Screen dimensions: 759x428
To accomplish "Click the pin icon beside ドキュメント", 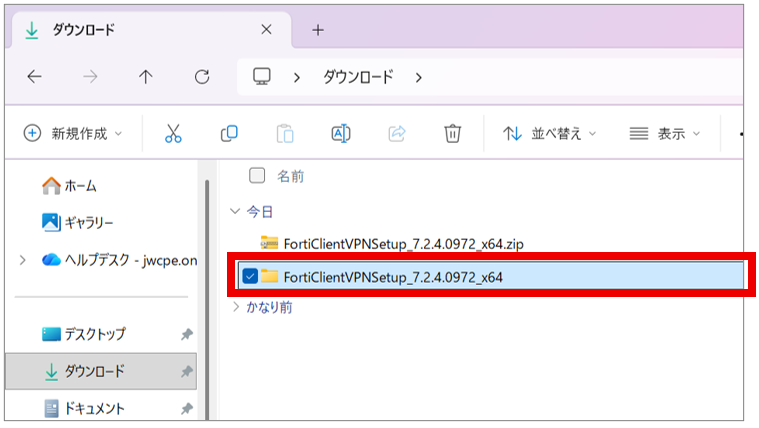I will 187,409.
